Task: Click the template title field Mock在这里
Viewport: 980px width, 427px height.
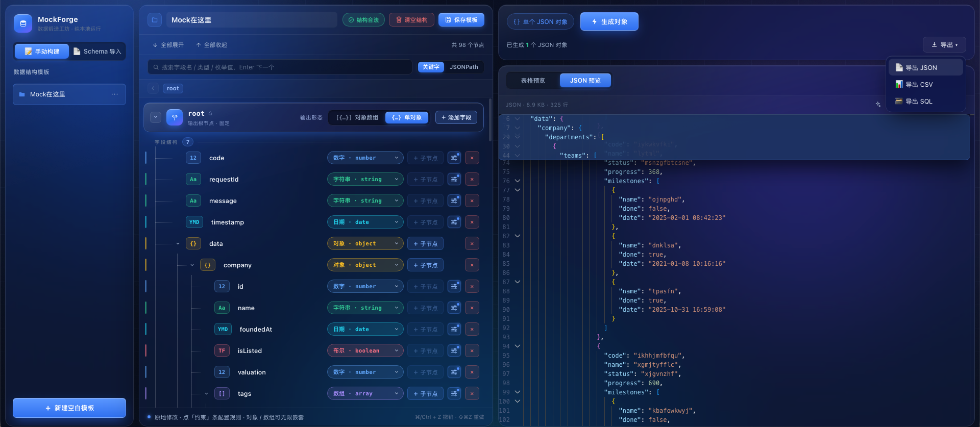Action: click(252, 20)
